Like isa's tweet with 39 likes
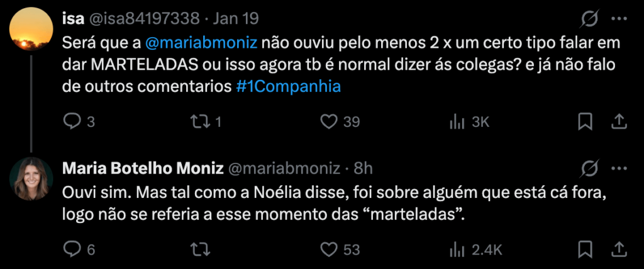This screenshot has width=644, height=269. click(x=327, y=121)
